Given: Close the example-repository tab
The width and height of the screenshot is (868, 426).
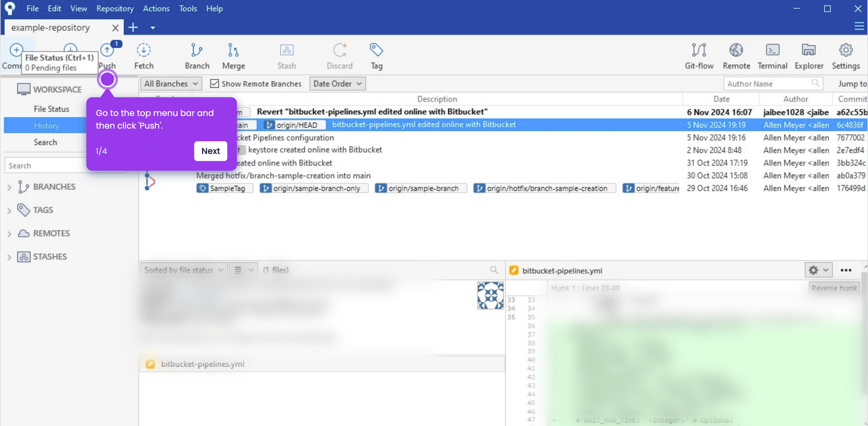Looking at the screenshot, I should [x=115, y=28].
